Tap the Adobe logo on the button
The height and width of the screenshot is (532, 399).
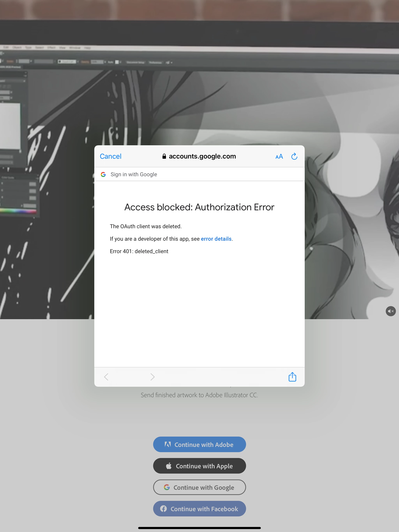[x=168, y=444]
